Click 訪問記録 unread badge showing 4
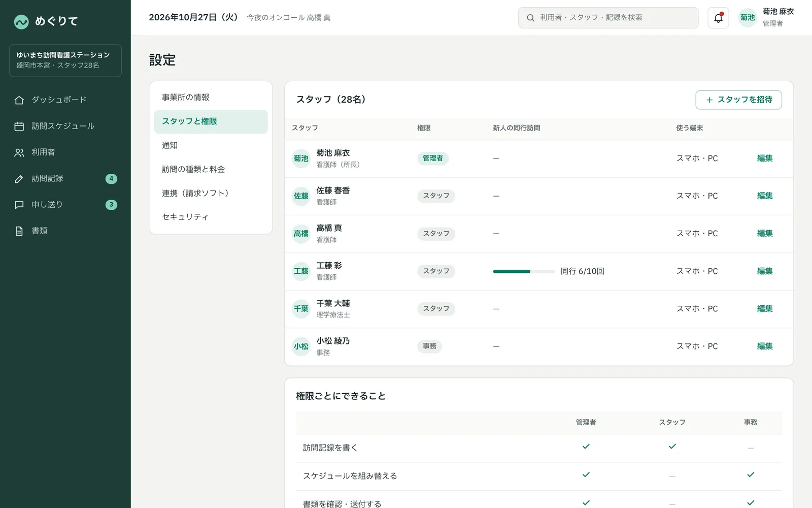812x508 pixels. pyautogui.click(x=111, y=179)
